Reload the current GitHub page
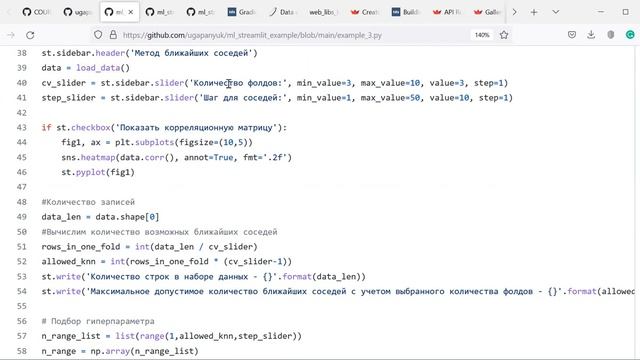The image size is (640, 360). pyautogui.click(x=30, y=35)
